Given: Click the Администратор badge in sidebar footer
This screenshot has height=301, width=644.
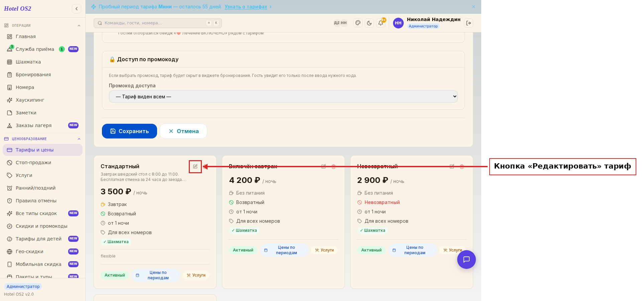Looking at the screenshot, I should pos(23,287).
